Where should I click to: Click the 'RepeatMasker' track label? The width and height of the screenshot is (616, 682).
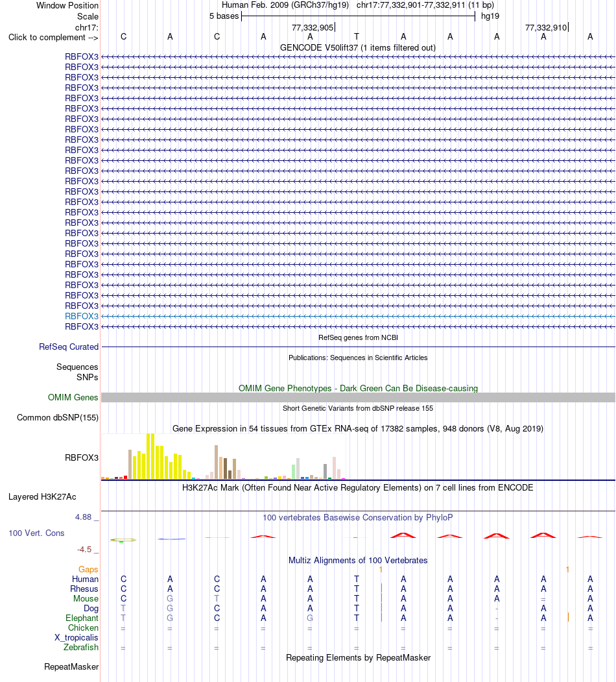[71, 667]
